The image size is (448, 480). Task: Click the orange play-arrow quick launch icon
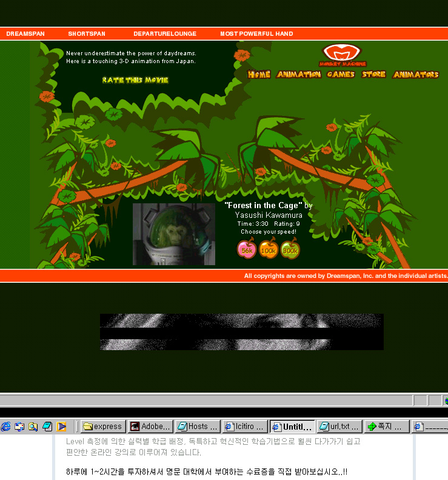(x=61, y=427)
